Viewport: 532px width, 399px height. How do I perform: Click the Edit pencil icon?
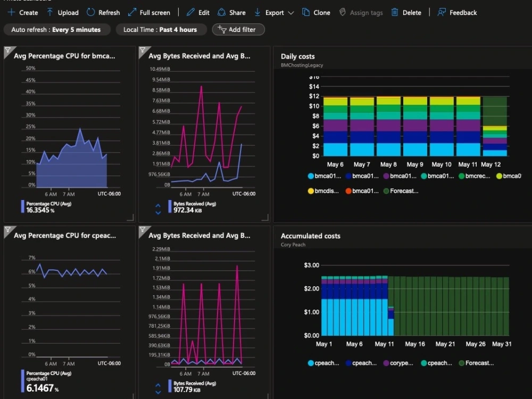tap(190, 12)
